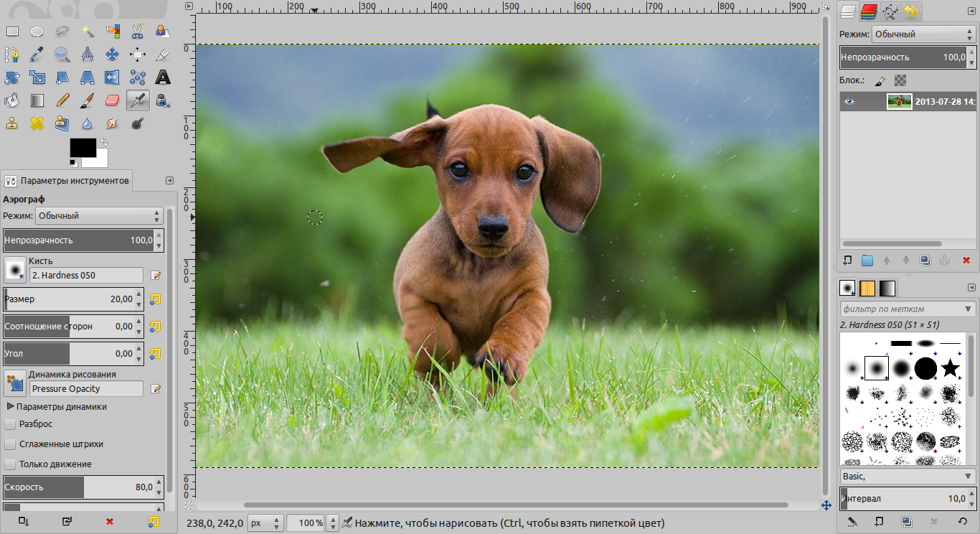The width and height of the screenshot is (980, 534).
Task: Select the Ink tool
Action: (x=163, y=100)
